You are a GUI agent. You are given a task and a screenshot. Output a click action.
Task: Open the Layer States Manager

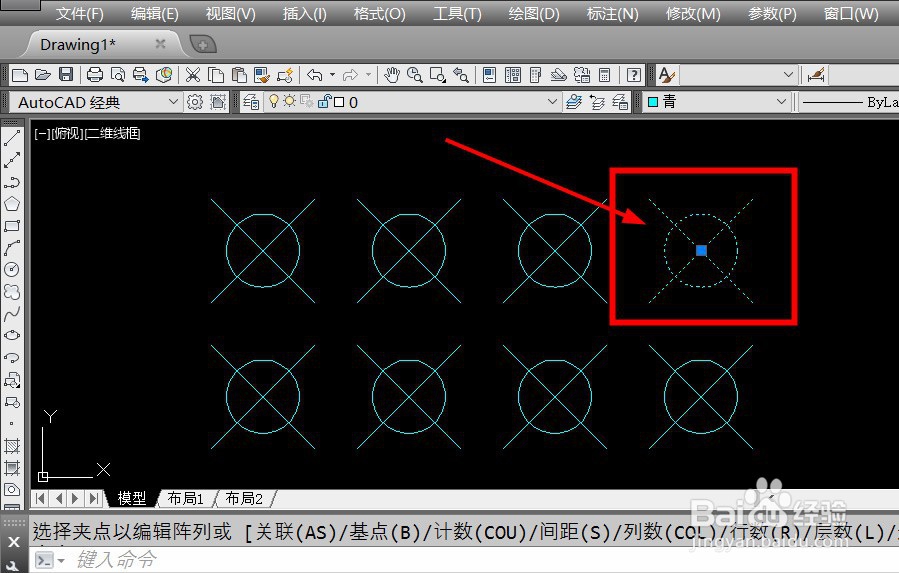[x=620, y=102]
